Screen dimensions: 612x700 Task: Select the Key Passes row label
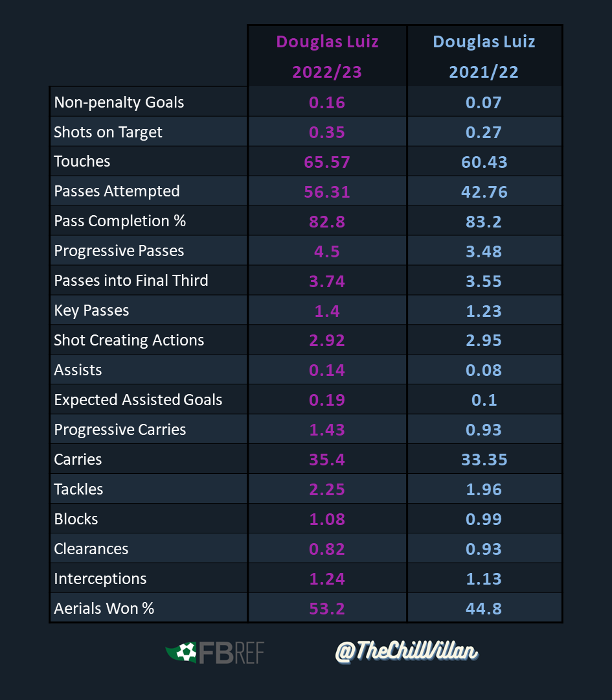[x=91, y=310]
